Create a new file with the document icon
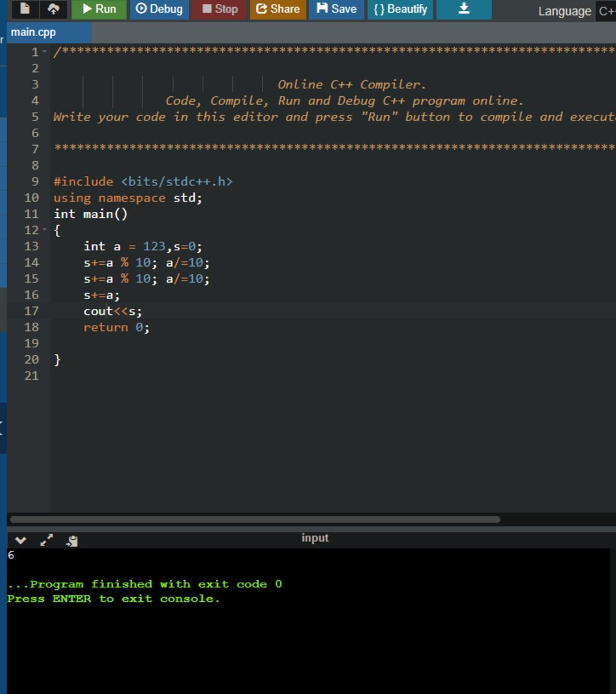Screen dimensions: 616x694 [x=25, y=9]
